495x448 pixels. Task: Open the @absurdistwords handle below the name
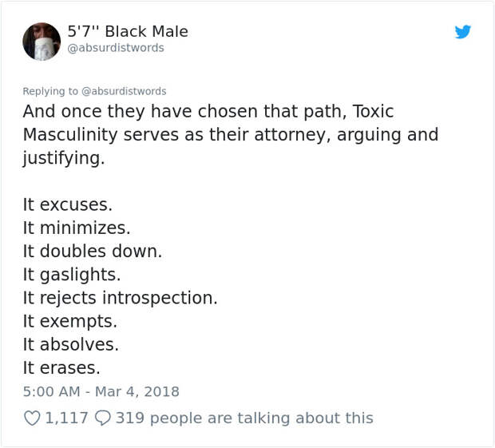point(116,48)
